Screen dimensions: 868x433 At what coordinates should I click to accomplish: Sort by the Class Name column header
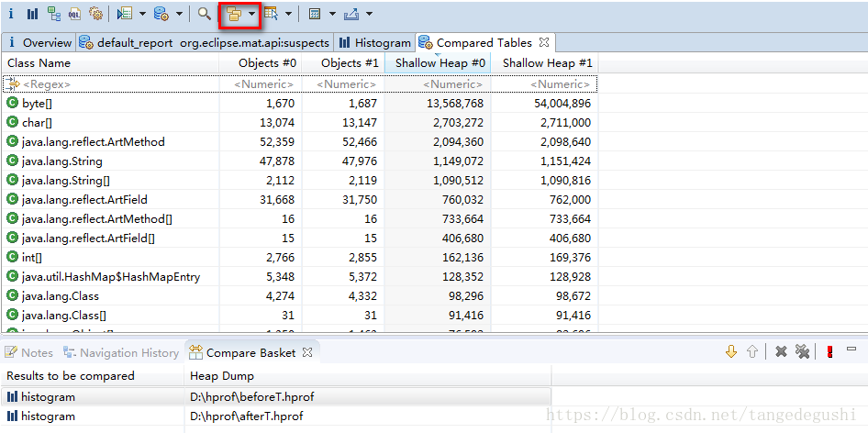(111, 63)
